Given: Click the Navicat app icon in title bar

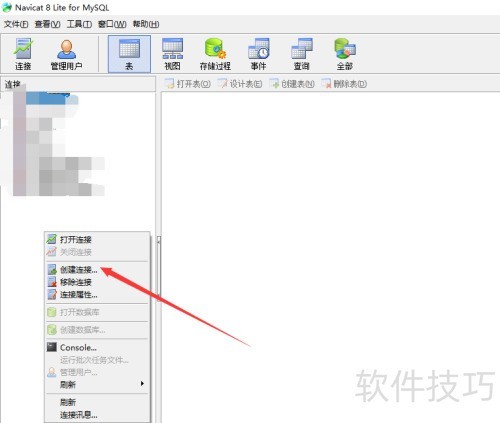Looking at the screenshot, I should [7, 7].
